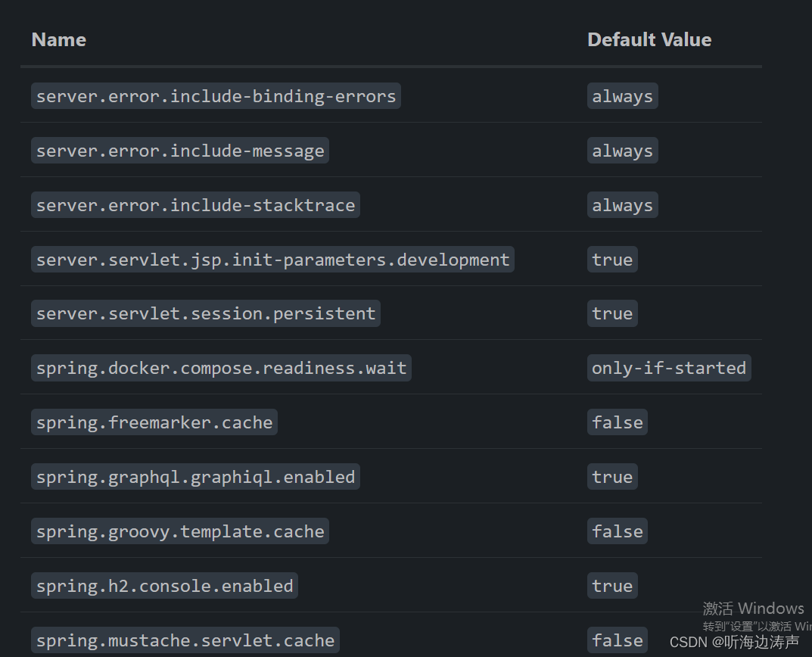The width and height of the screenshot is (812, 657).
Task: Select the always value beside include-binding-errors
Action: (x=622, y=95)
